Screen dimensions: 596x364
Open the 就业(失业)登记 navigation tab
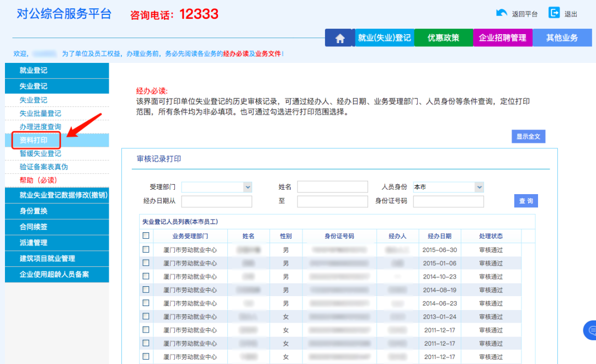click(384, 38)
